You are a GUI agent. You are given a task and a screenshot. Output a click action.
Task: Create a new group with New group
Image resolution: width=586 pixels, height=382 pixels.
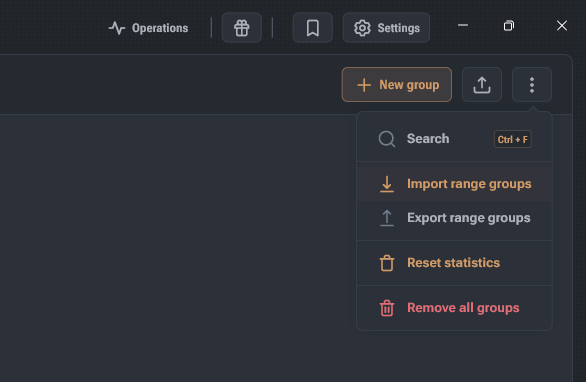(x=397, y=85)
